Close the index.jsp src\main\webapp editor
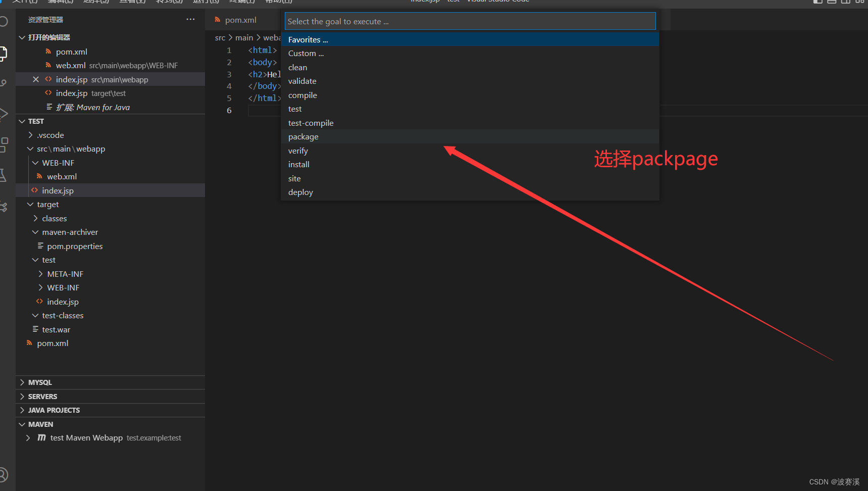The width and height of the screenshot is (868, 491). point(36,79)
